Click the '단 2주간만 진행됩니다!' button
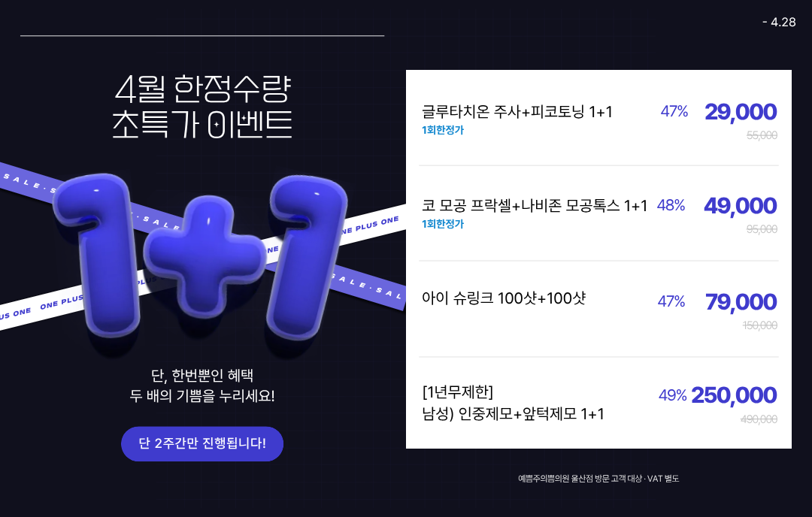 pos(202,443)
